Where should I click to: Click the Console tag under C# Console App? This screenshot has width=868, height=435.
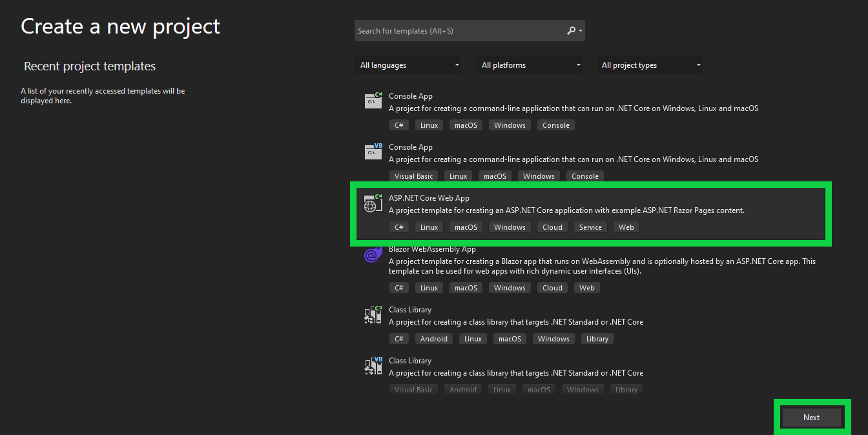pyautogui.click(x=556, y=125)
